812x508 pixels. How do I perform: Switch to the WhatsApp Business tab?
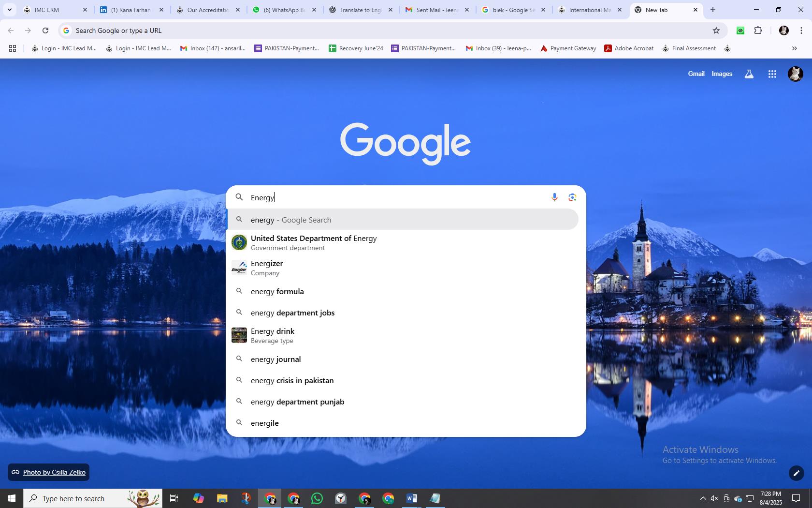coord(284,10)
